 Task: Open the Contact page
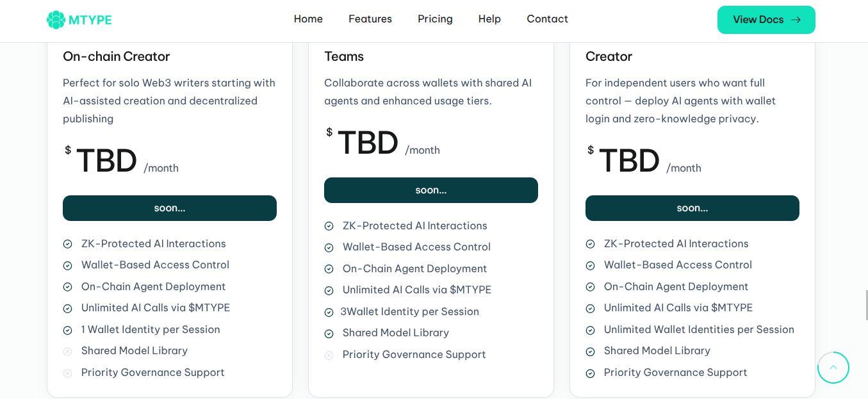click(547, 19)
